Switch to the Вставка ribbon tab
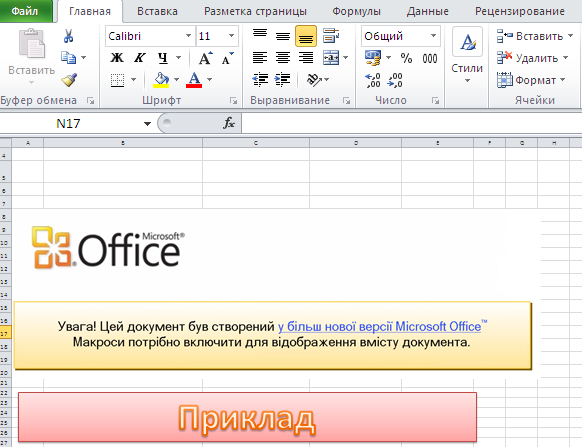Image resolution: width=582 pixels, height=447 pixels. tap(157, 12)
